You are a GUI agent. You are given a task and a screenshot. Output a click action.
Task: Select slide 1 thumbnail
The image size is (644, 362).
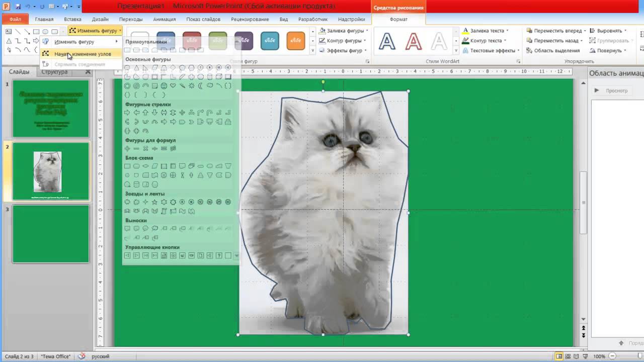point(51,109)
